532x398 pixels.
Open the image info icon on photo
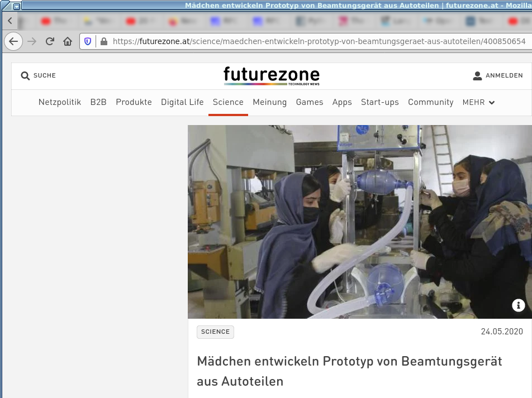pos(518,305)
